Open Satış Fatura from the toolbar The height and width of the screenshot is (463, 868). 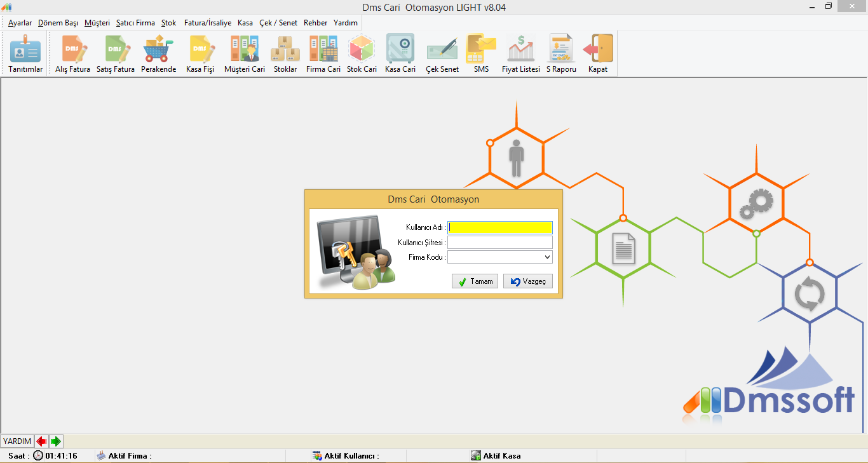[x=116, y=53]
